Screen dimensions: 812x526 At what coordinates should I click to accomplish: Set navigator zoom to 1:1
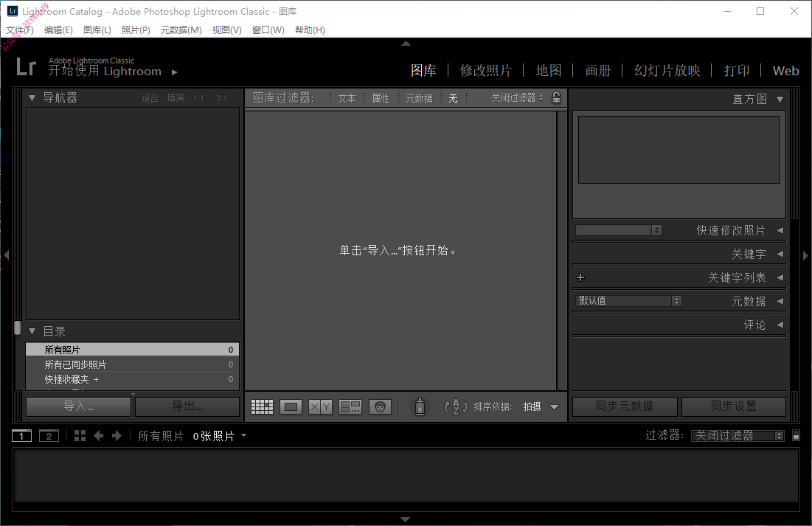coord(199,98)
